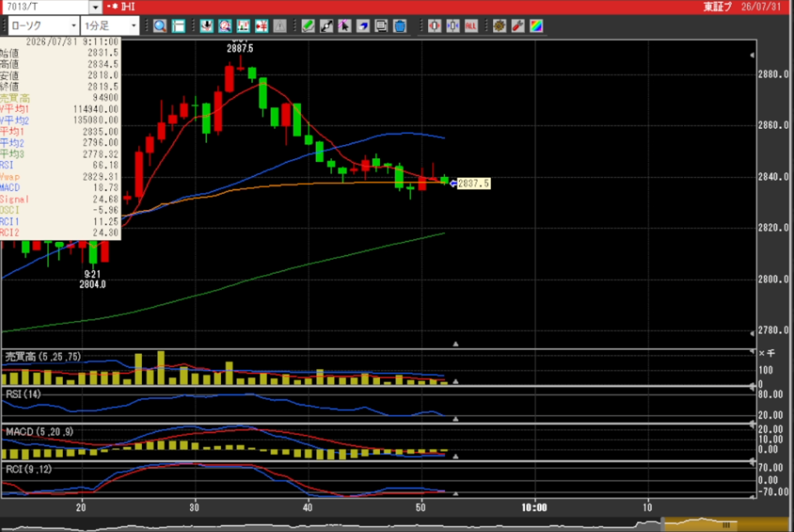Click the 2804.0 low price annotation
Screen dimensions: 794x532
point(93,285)
